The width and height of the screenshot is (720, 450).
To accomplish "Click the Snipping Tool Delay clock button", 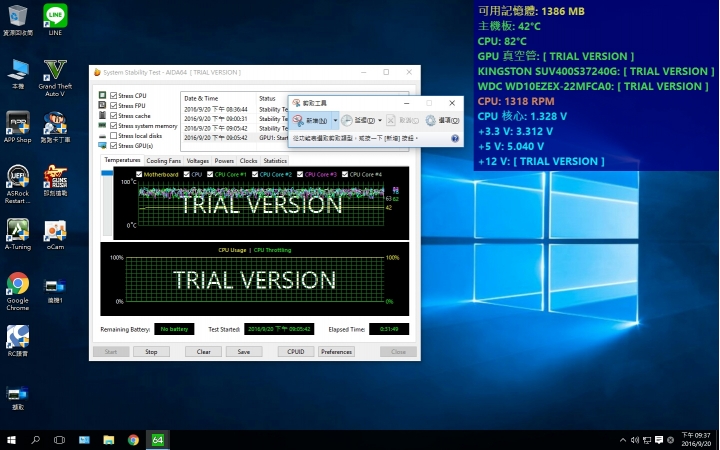I will point(358,120).
